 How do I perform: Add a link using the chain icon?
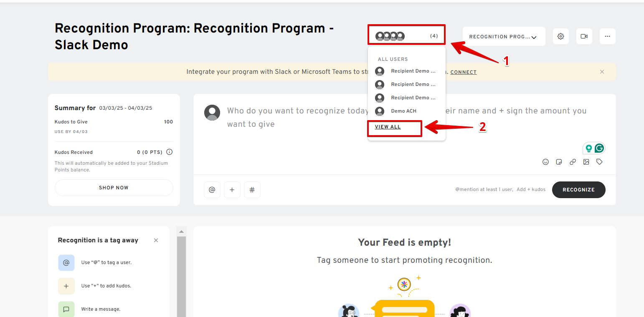(573, 162)
